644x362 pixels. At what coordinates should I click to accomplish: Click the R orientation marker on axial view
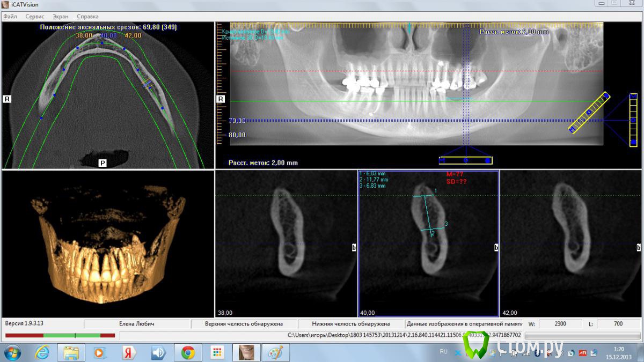pos(8,99)
